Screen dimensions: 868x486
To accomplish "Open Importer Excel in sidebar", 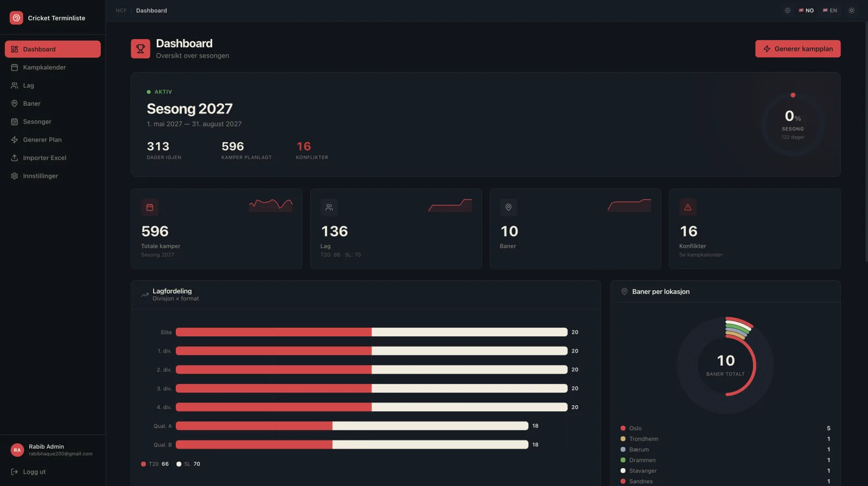I will [x=53, y=158].
